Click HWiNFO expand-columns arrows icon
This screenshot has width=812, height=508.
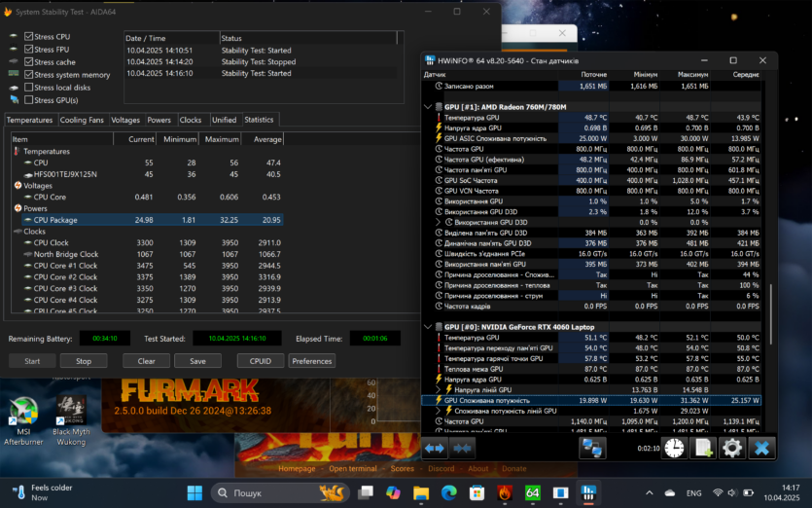pos(435,449)
